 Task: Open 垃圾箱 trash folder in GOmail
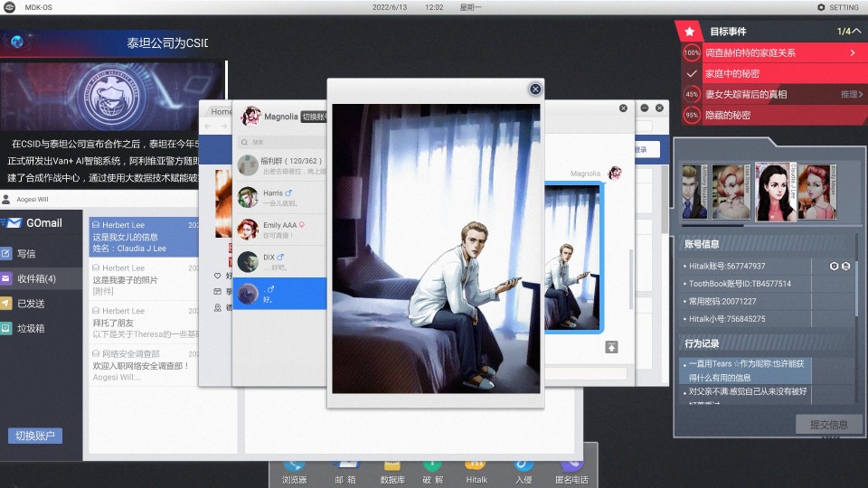point(41,329)
